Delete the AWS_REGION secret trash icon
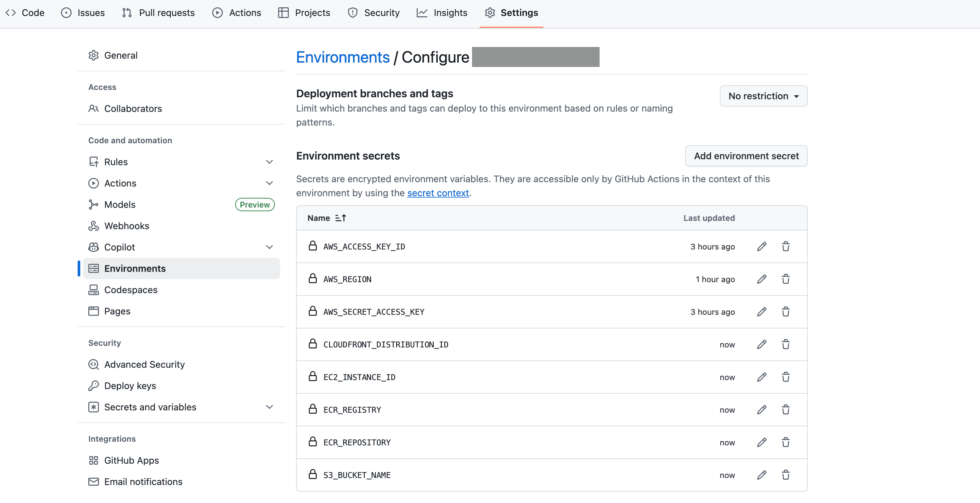The height and width of the screenshot is (503, 980). coord(785,279)
